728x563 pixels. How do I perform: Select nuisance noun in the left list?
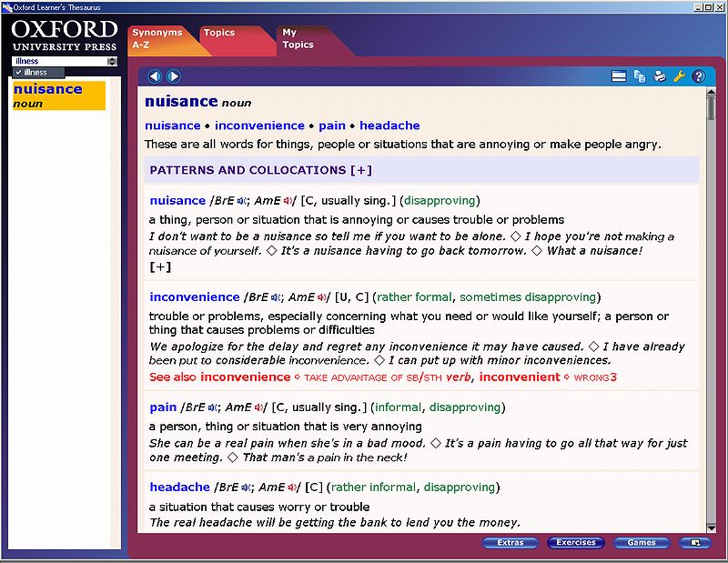(58, 95)
